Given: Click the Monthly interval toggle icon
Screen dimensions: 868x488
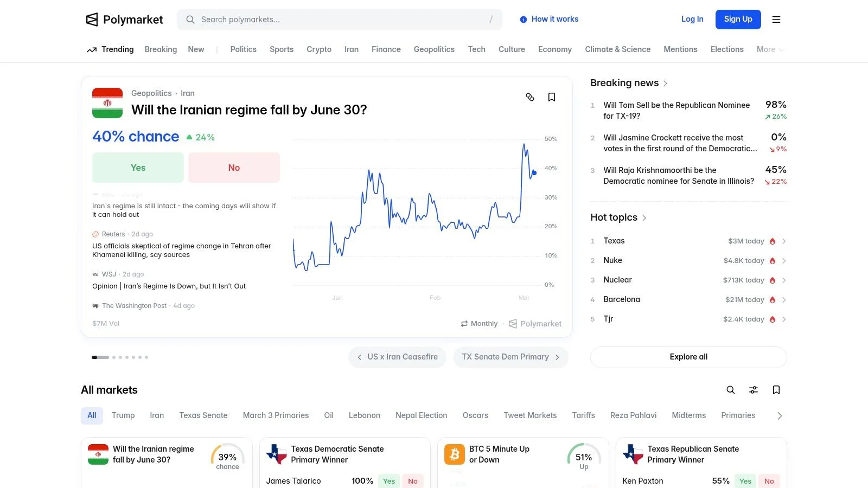Looking at the screenshot, I should [464, 324].
